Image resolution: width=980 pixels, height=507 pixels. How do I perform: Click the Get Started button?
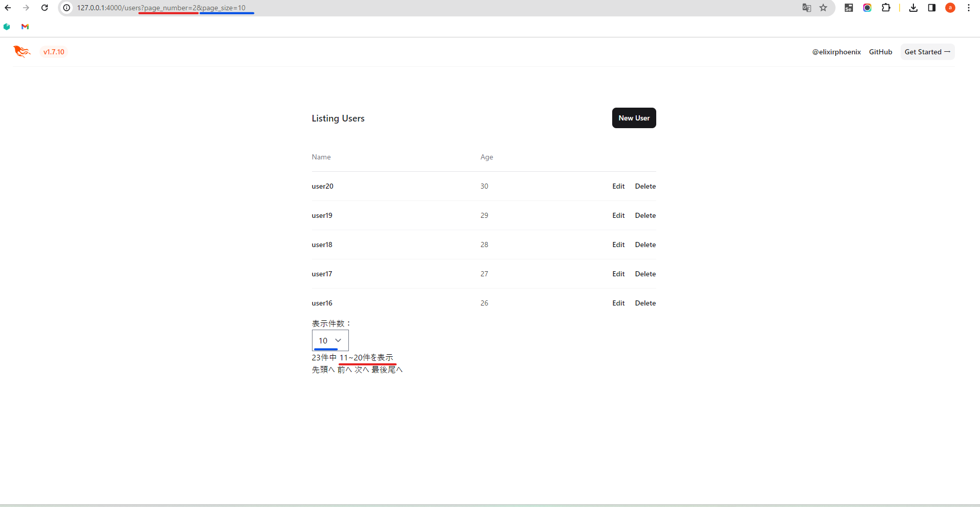[927, 52]
